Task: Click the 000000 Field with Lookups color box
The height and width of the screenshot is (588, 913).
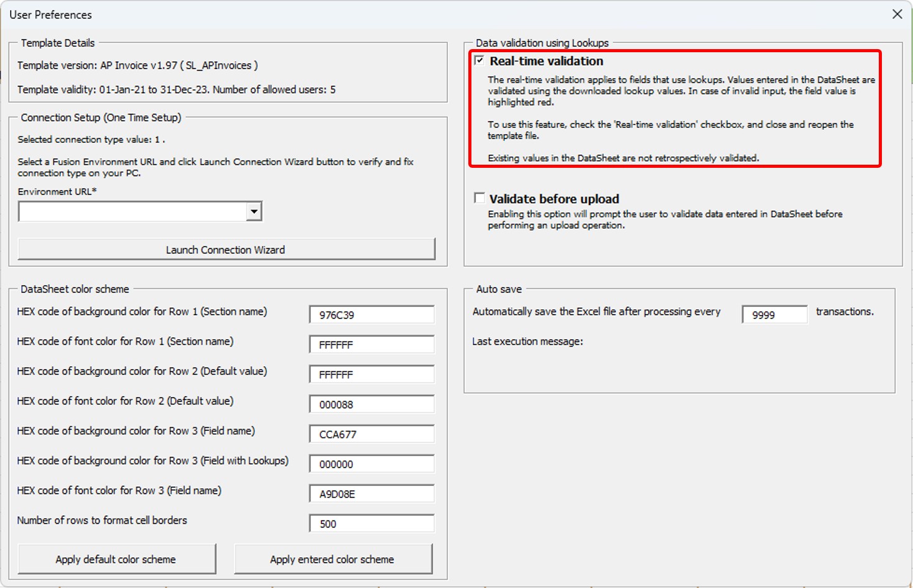Action: (x=371, y=464)
